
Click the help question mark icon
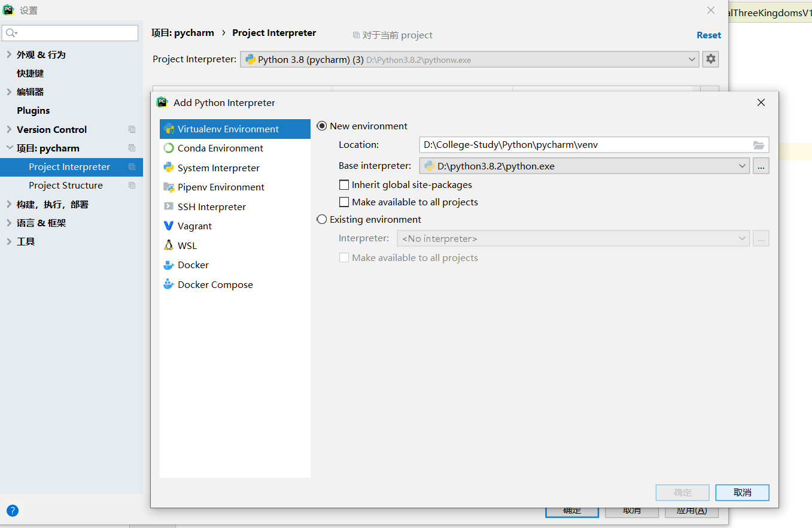pos(12,510)
